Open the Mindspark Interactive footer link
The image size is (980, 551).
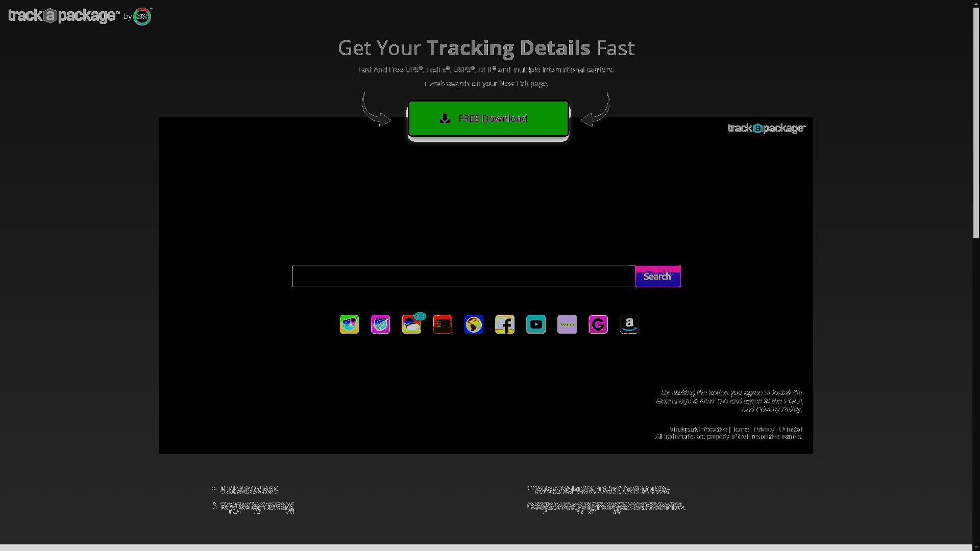698,430
